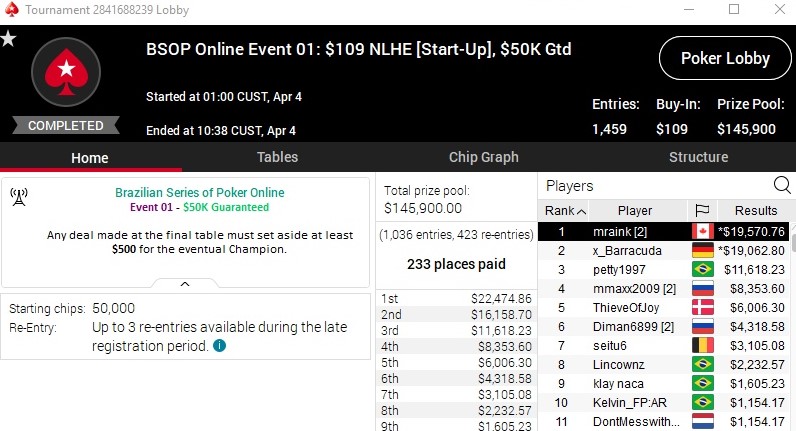
Task: Click the info icon beside re-entry text
Action: [219, 346]
